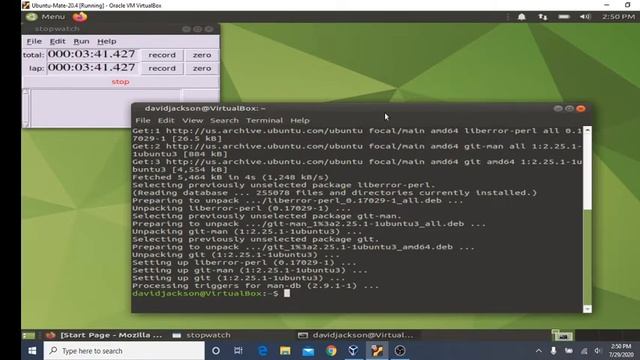Image resolution: width=640 pixels, height=360 pixels.
Task: Click the workspace switcher in bottom panel
Action: [x=563, y=335]
